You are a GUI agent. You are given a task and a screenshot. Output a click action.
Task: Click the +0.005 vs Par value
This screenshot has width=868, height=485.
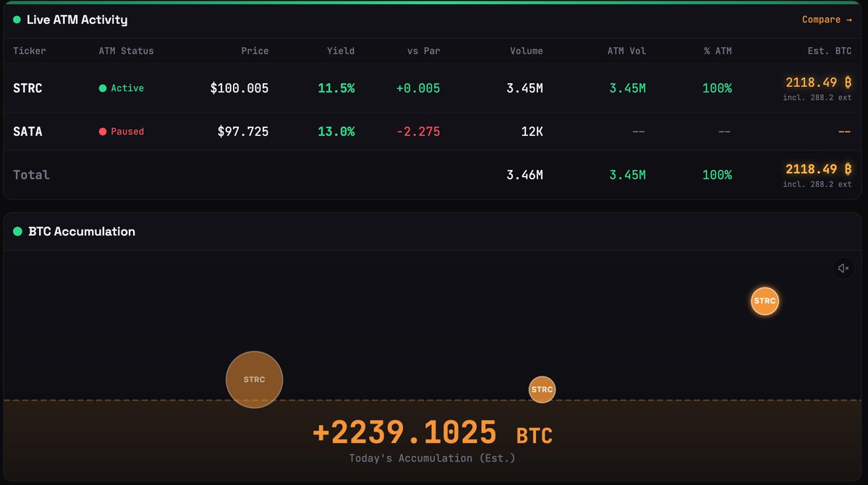click(x=418, y=88)
